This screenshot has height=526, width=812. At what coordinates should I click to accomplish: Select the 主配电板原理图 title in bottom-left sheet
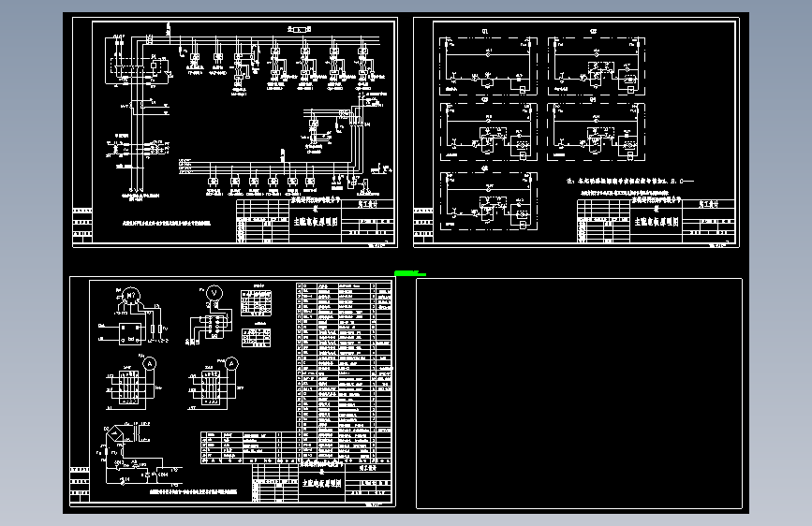coord(322,483)
